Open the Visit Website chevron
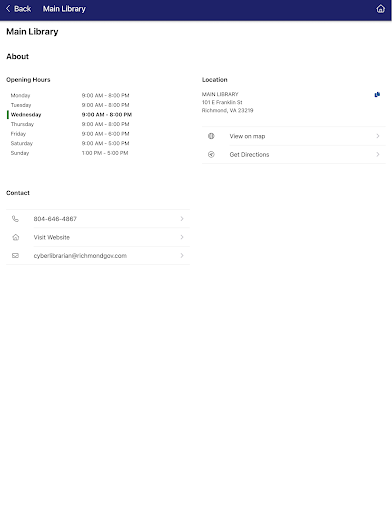Image resolution: width=392 pixels, height=512 pixels. 182,237
